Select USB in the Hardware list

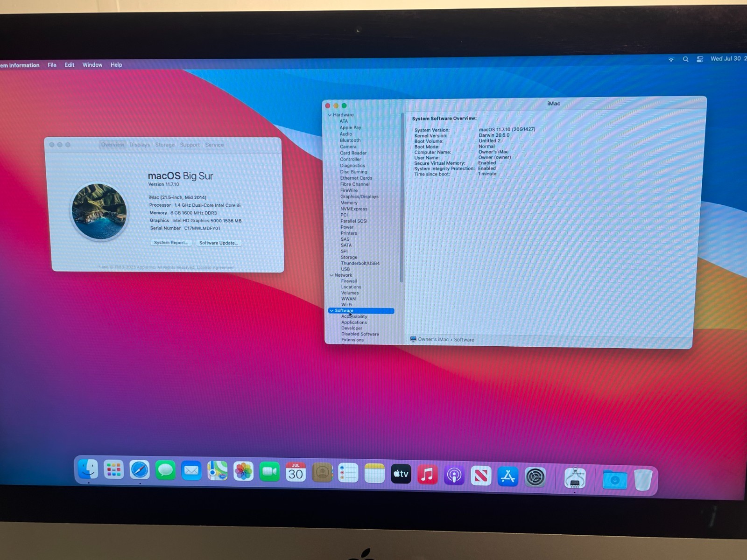pos(345,269)
